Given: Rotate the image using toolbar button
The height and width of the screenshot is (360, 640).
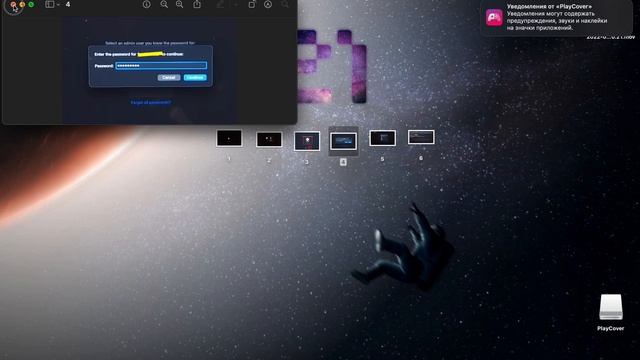Looking at the screenshot, I should coord(252,4).
